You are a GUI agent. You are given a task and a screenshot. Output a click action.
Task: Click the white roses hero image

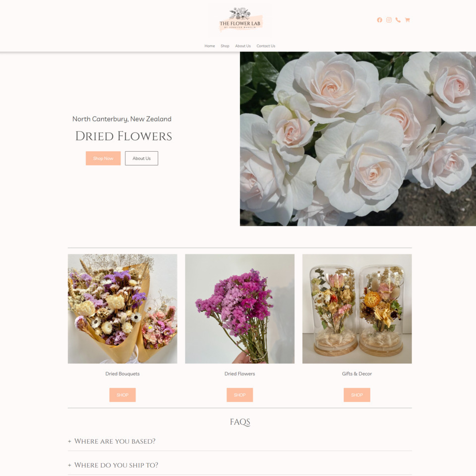coord(358,139)
